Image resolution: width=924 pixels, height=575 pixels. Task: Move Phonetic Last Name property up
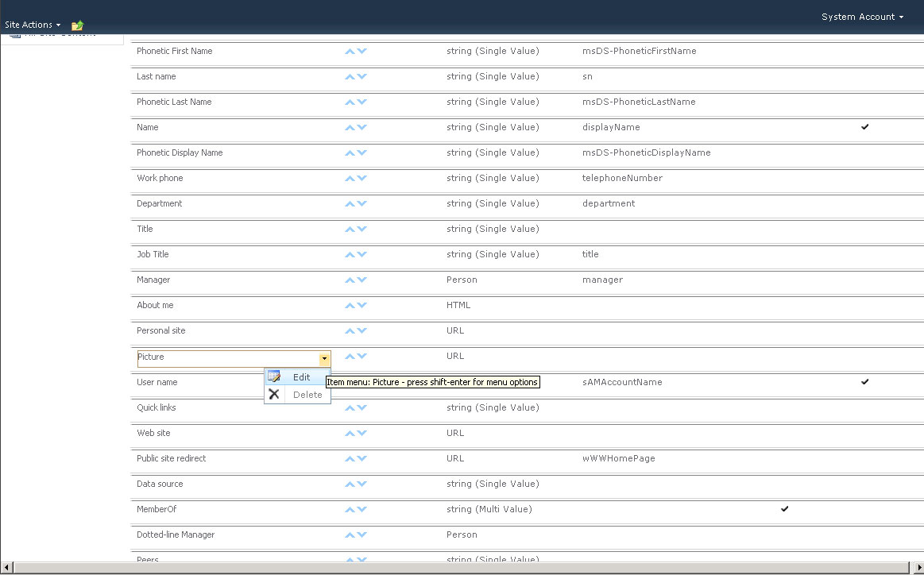350,102
